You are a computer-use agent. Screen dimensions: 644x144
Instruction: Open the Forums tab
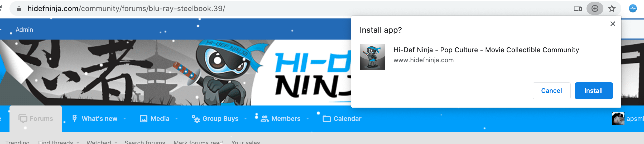click(36, 119)
